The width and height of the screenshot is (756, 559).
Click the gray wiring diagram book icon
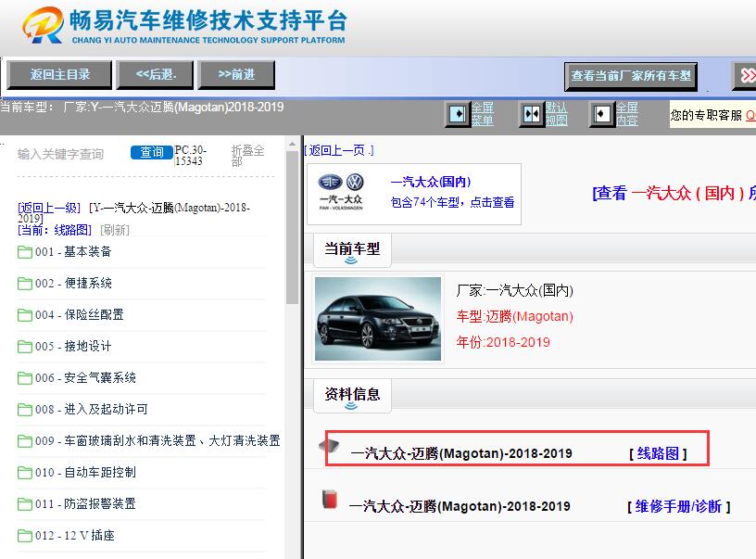click(330, 445)
